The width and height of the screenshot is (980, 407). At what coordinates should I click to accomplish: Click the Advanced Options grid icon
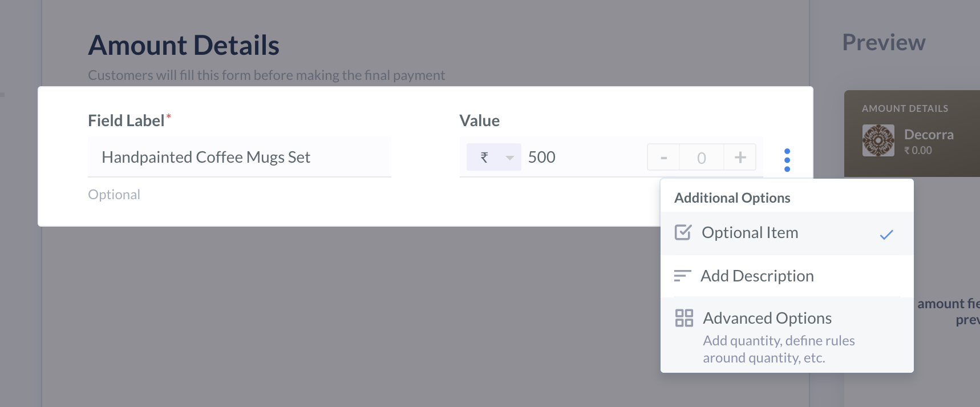coord(684,318)
